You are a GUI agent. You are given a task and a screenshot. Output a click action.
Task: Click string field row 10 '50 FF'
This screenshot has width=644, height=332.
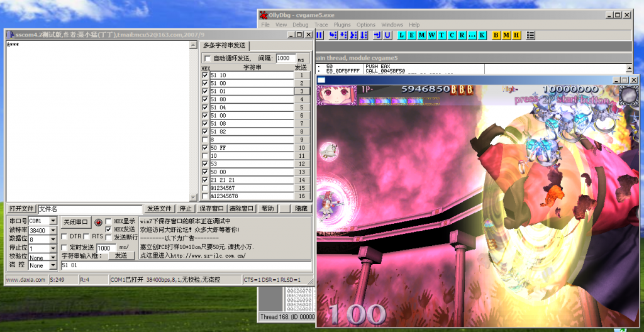coord(252,148)
